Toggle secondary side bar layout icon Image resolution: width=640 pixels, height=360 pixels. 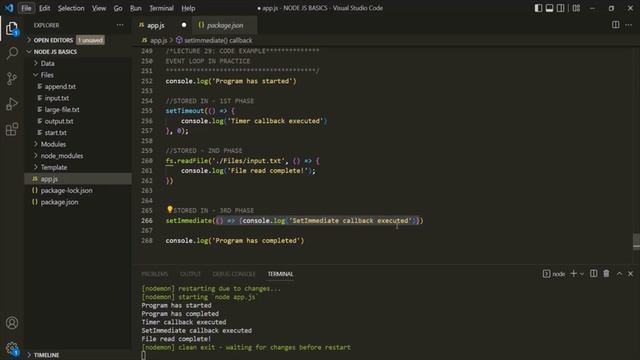560,8
